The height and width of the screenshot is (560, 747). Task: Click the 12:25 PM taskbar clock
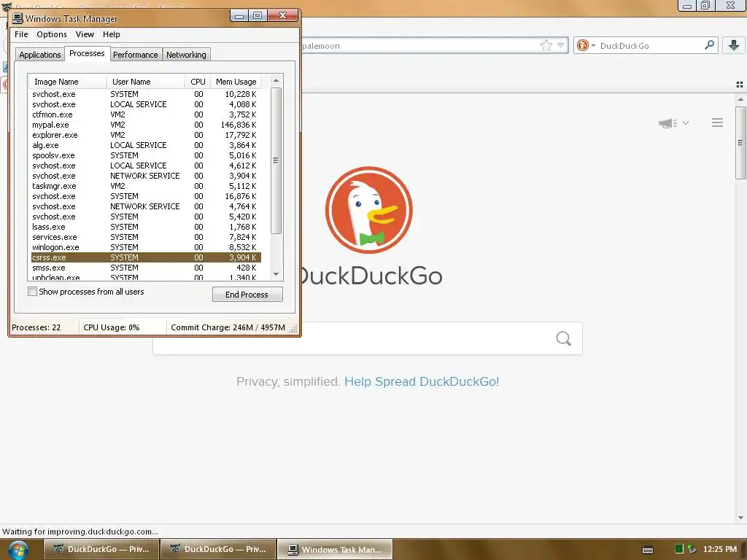click(x=720, y=549)
